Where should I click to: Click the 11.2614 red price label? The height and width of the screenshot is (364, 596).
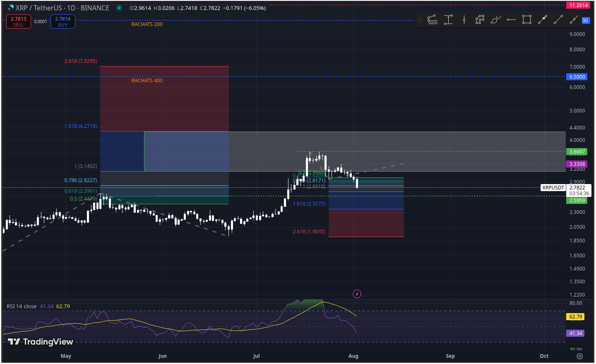pyautogui.click(x=578, y=5)
